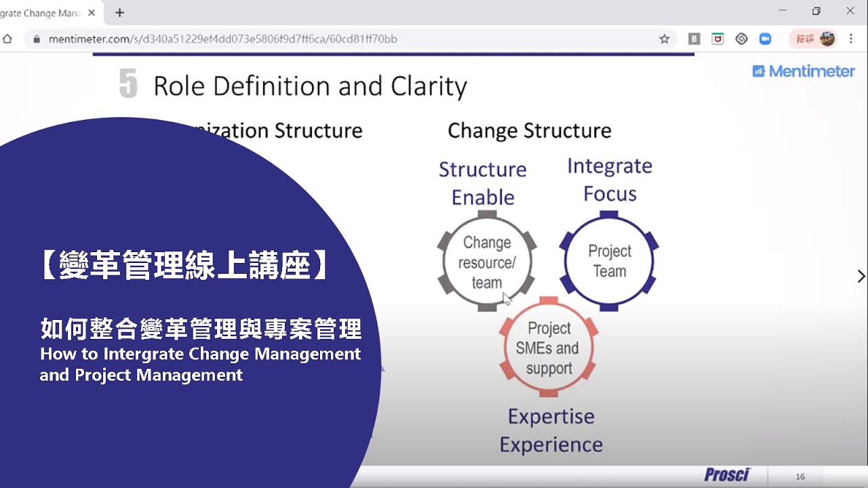Advance to the next slide arrow
The image size is (868, 488).
(861, 276)
